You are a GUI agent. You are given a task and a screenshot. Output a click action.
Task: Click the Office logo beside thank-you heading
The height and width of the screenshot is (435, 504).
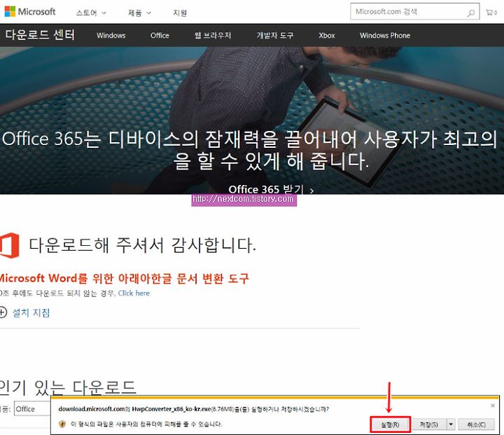[10, 245]
